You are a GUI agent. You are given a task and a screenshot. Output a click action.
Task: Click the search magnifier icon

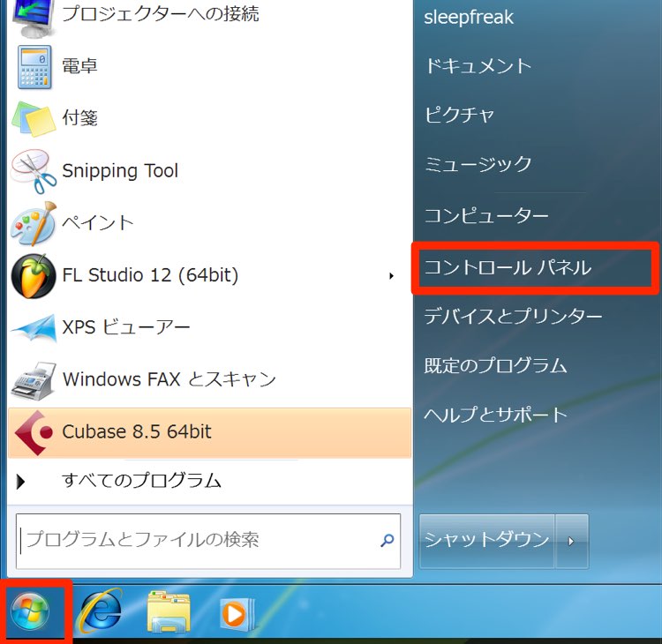[387, 540]
